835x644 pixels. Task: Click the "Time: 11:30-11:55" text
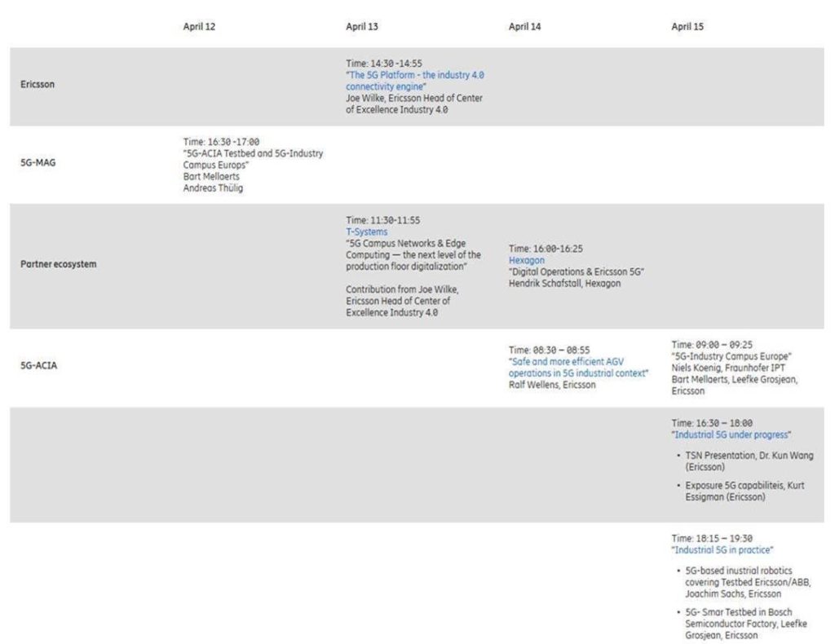(382, 220)
